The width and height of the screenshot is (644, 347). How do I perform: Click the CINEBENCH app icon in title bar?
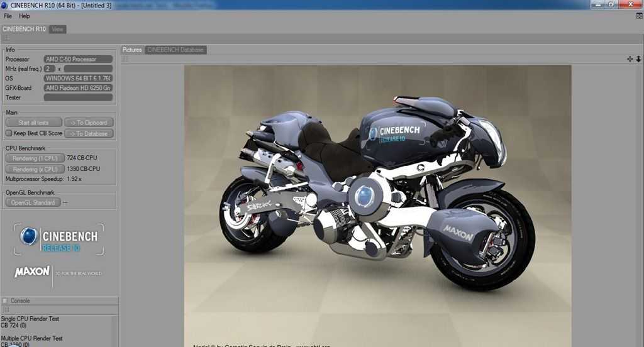(x=4, y=5)
